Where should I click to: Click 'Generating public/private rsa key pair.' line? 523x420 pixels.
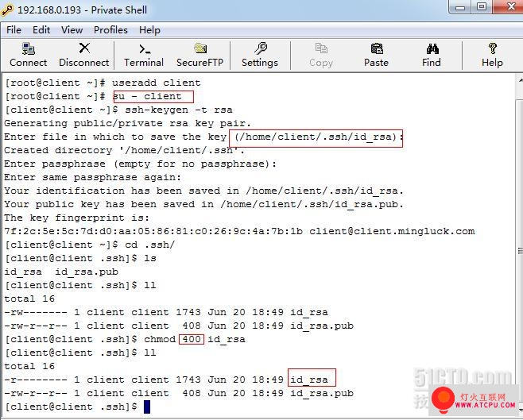[x=127, y=123]
